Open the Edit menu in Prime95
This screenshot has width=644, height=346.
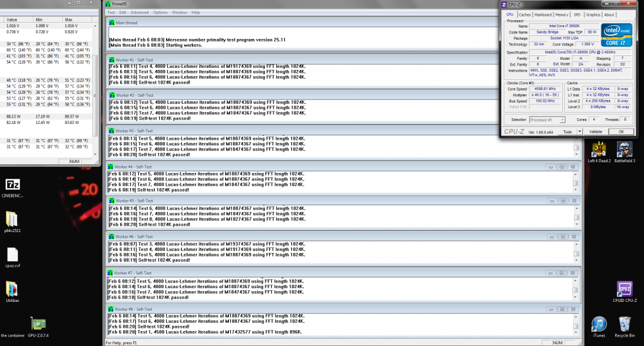(123, 13)
